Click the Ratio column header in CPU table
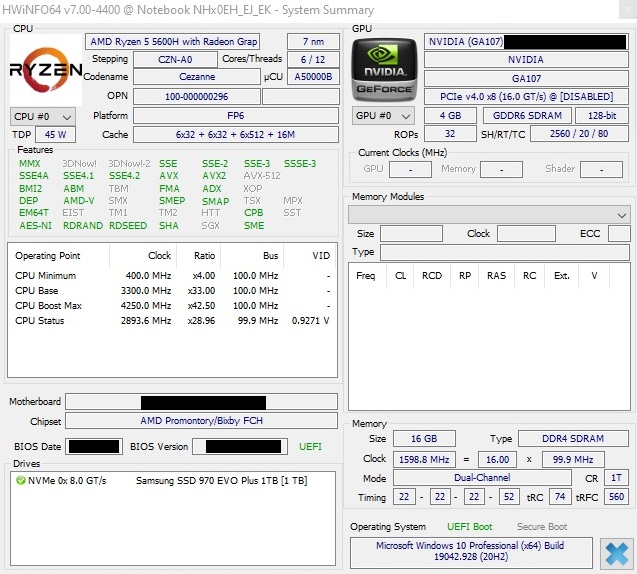This screenshot has width=637, height=574. point(199,256)
